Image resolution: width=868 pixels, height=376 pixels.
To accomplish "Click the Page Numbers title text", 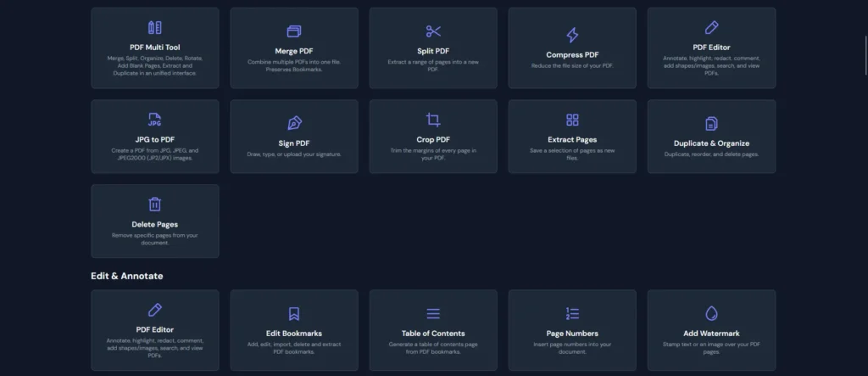I will [x=572, y=334].
